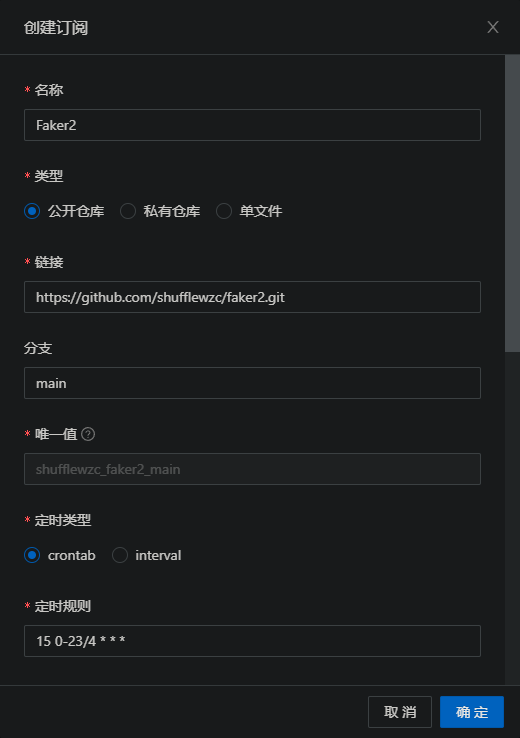Click the dialog's vertical scrollbar thumb

tap(512, 203)
